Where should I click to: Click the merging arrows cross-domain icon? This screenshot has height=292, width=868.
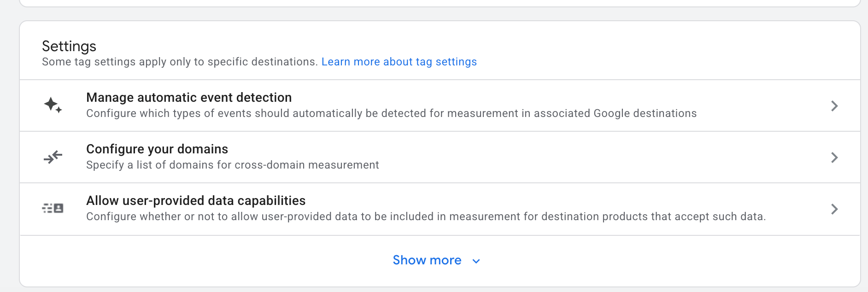pyautogui.click(x=53, y=157)
